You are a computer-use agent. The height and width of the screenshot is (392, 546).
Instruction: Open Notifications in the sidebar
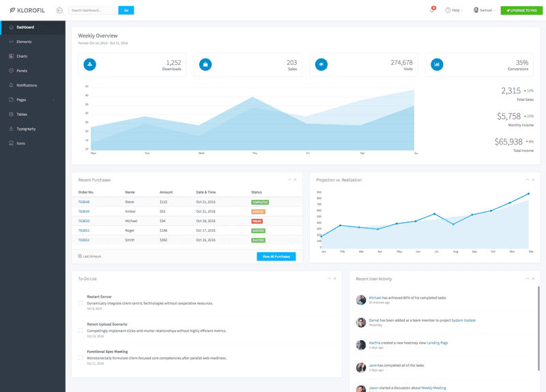pyautogui.click(x=27, y=85)
